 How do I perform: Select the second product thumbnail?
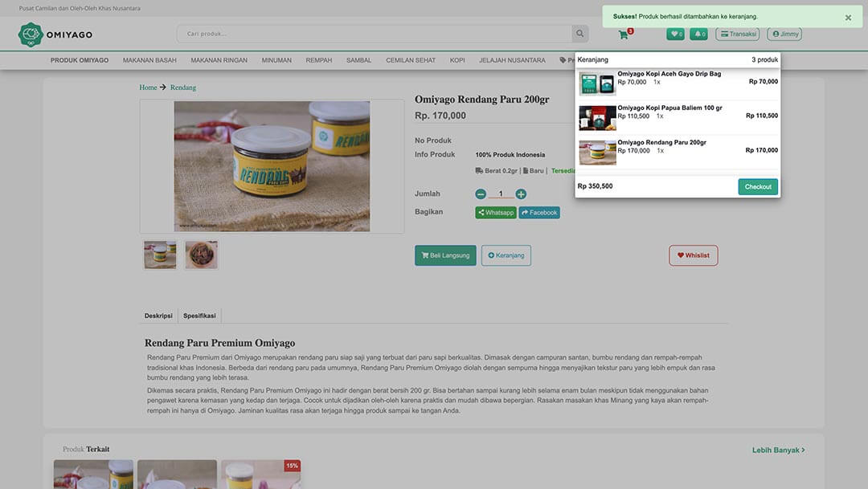click(x=201, y=255)
